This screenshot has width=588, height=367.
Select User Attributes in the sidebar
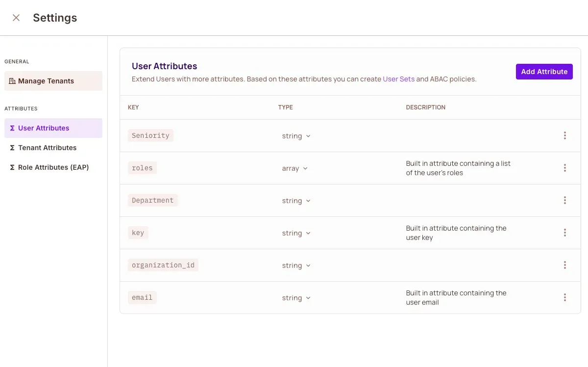pyautogui.click(x=44, y=128)
